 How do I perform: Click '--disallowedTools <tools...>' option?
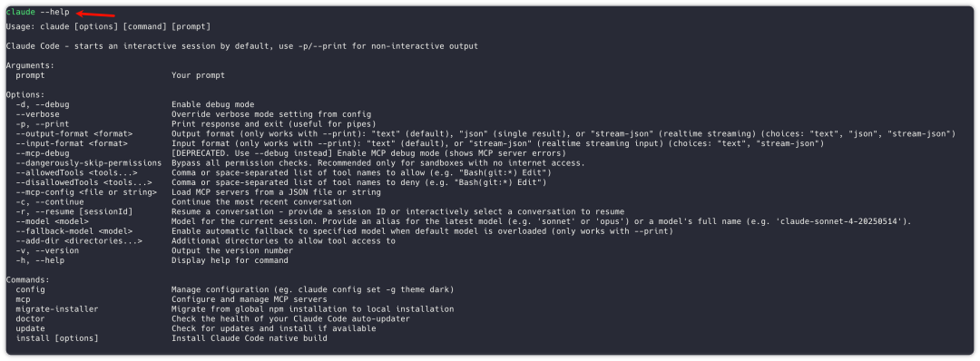pyautogui.click(x=83, y=182)
